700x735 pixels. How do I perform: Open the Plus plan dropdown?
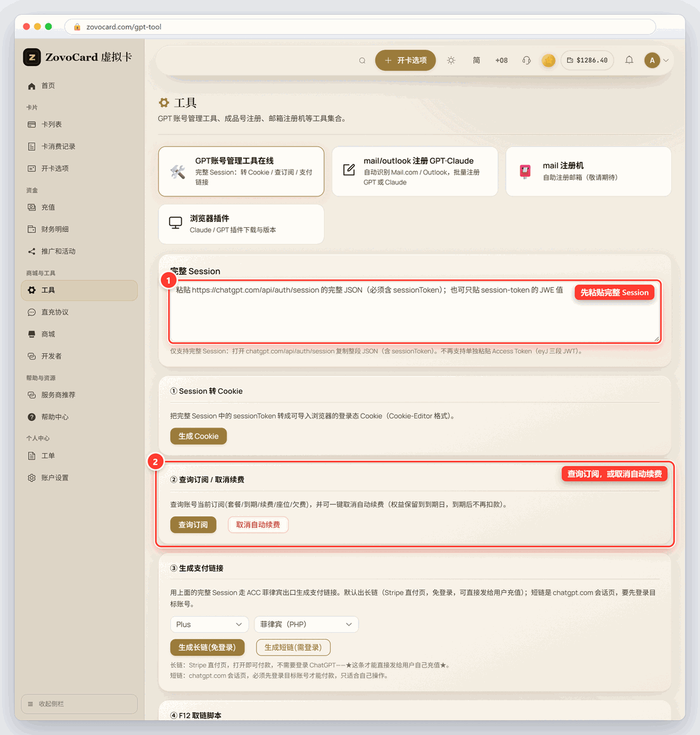click(209, 624)
